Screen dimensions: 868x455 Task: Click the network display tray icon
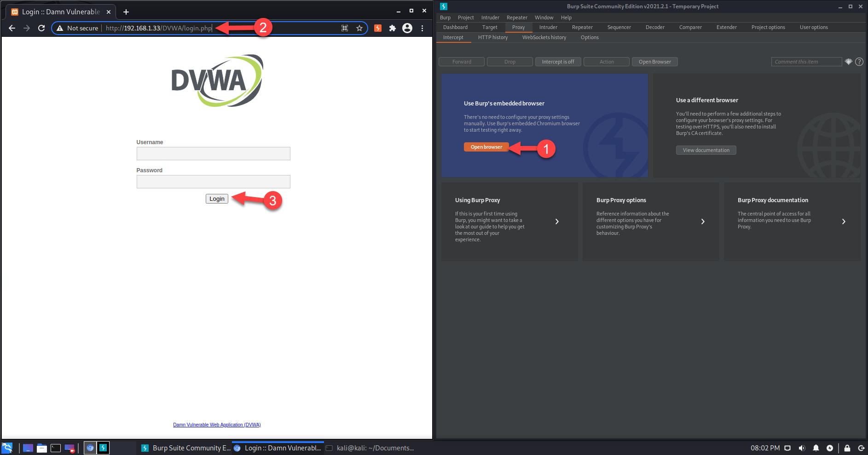tap(787, 448)
